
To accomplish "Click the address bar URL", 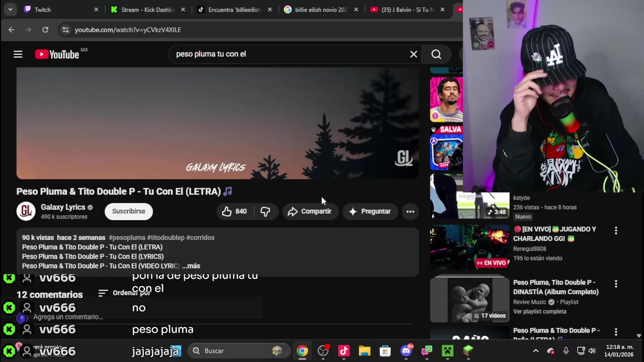I will click(x=128, y=30).
